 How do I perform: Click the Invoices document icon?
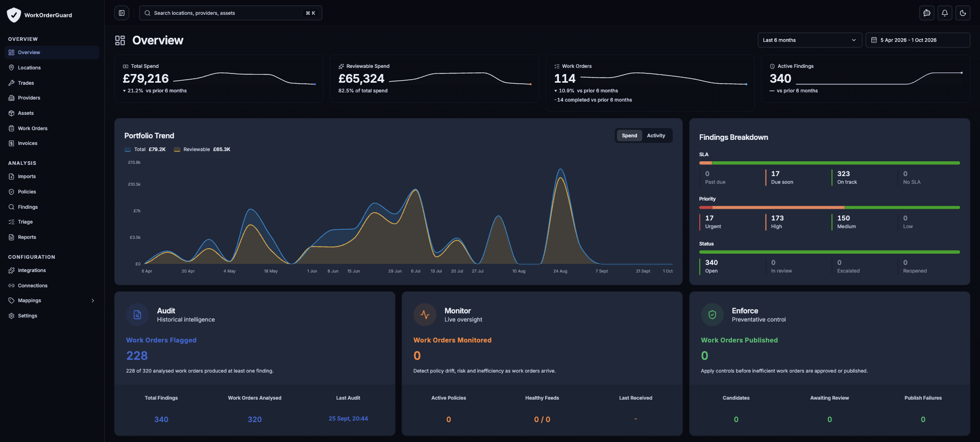coord(11,143)
